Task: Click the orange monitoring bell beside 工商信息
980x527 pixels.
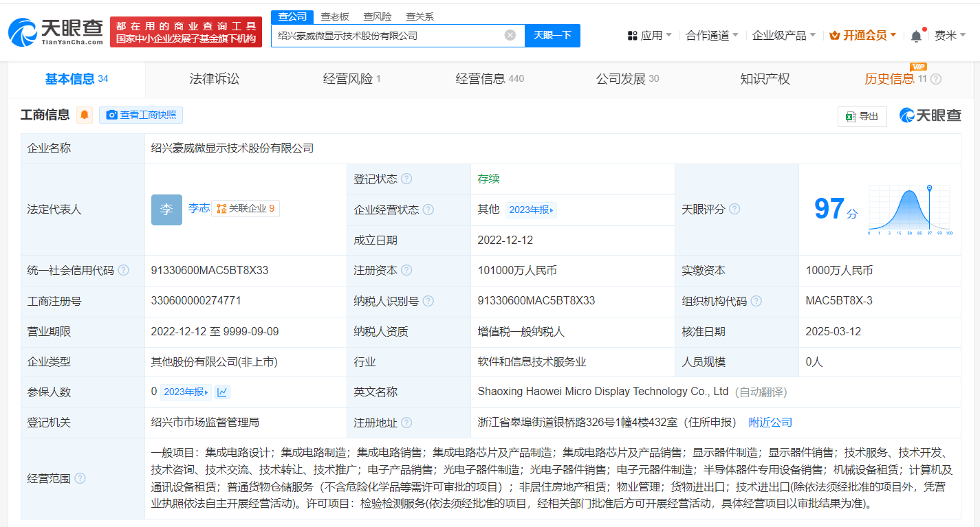Action: pyautogui.click(x=85, y=115)
